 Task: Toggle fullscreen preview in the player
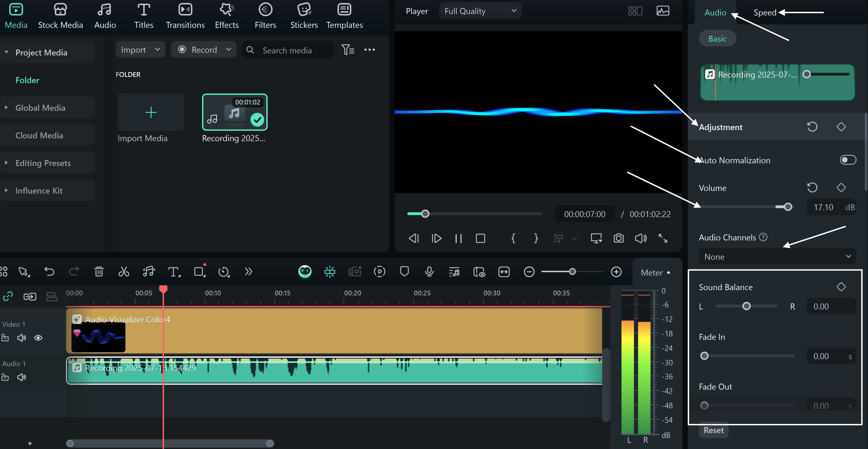tap(663, 239)
